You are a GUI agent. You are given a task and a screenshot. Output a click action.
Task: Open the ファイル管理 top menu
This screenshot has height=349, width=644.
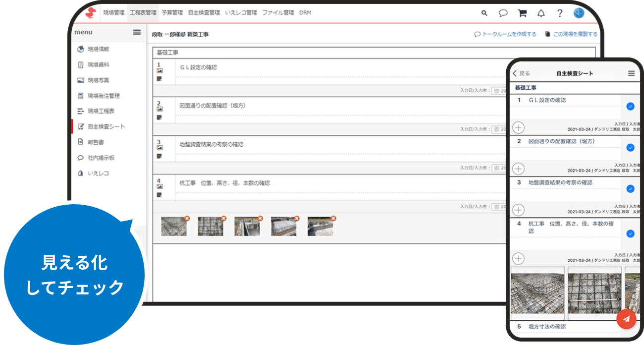tap(278, 13)
